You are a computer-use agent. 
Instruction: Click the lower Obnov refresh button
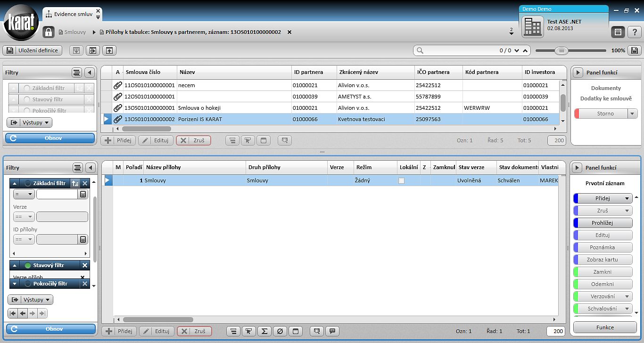click(x=50, y=328)
